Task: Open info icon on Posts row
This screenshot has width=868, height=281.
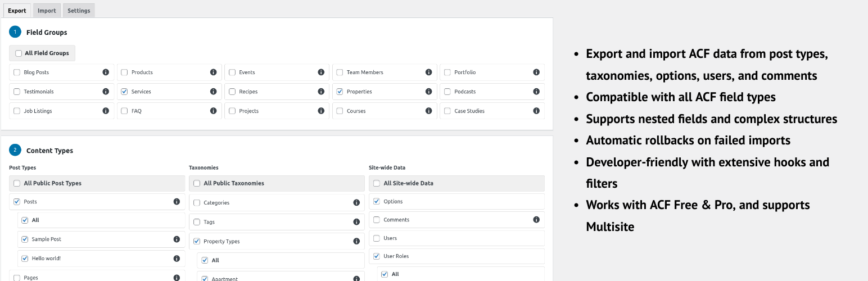Action: point(177,201)
